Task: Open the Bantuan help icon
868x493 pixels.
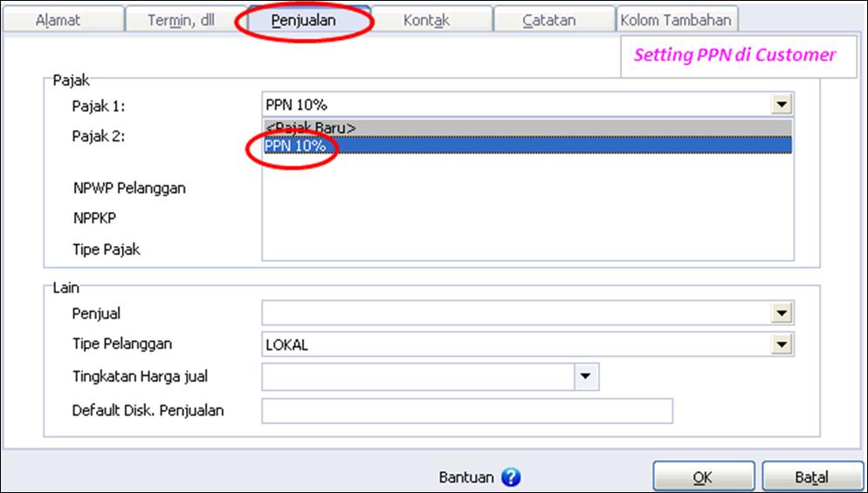Action: (511, 477)
